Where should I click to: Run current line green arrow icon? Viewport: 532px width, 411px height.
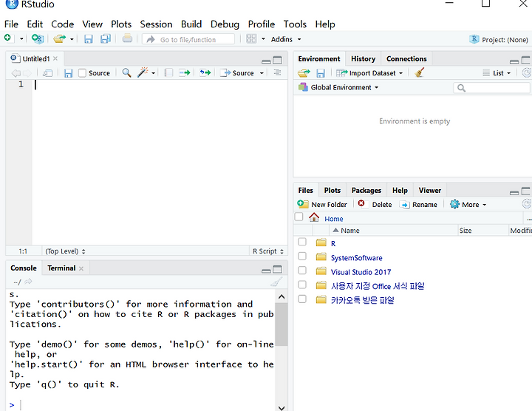pos(185,72)
